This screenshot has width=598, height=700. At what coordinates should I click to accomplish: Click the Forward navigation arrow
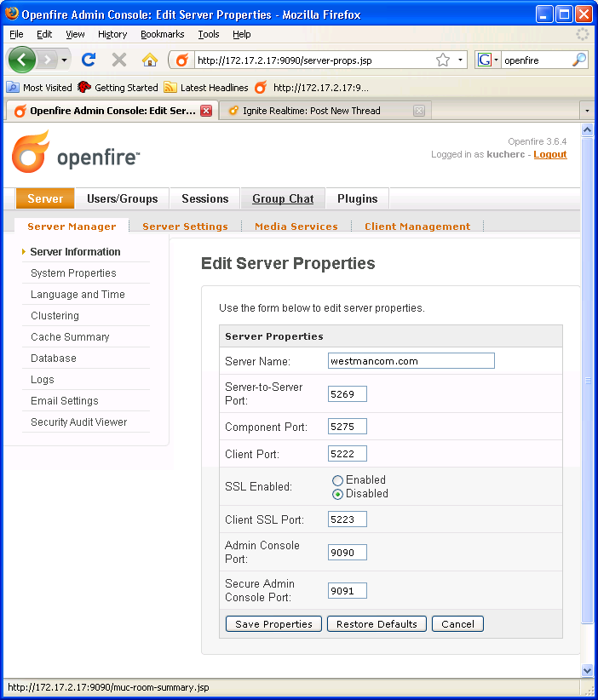pos(48,60)
